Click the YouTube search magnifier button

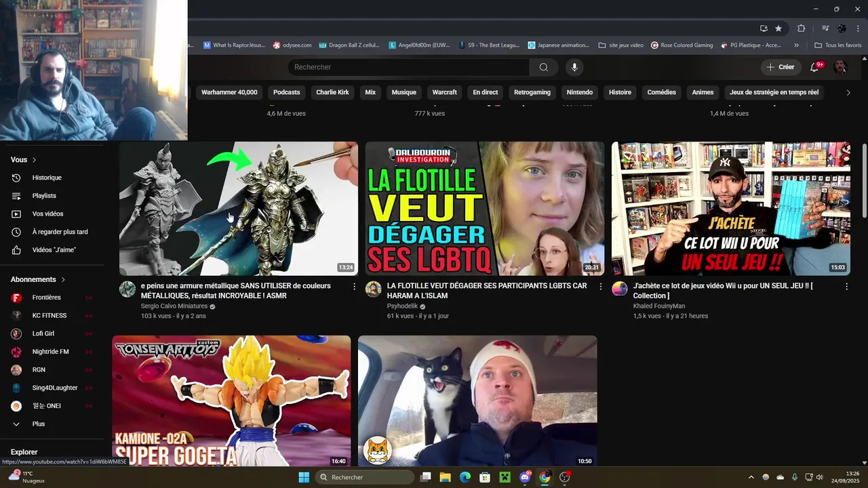click(544, 67)
